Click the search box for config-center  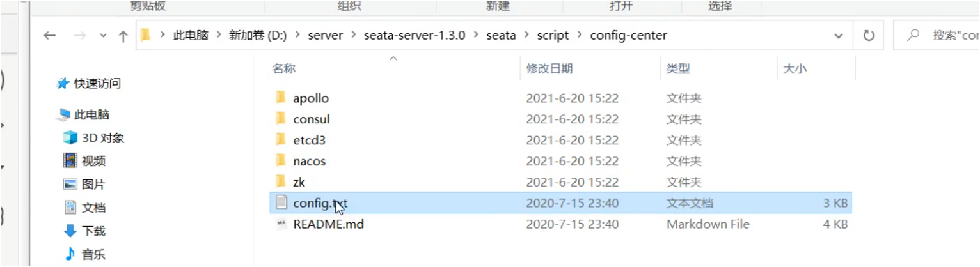[x=937, y=36]
